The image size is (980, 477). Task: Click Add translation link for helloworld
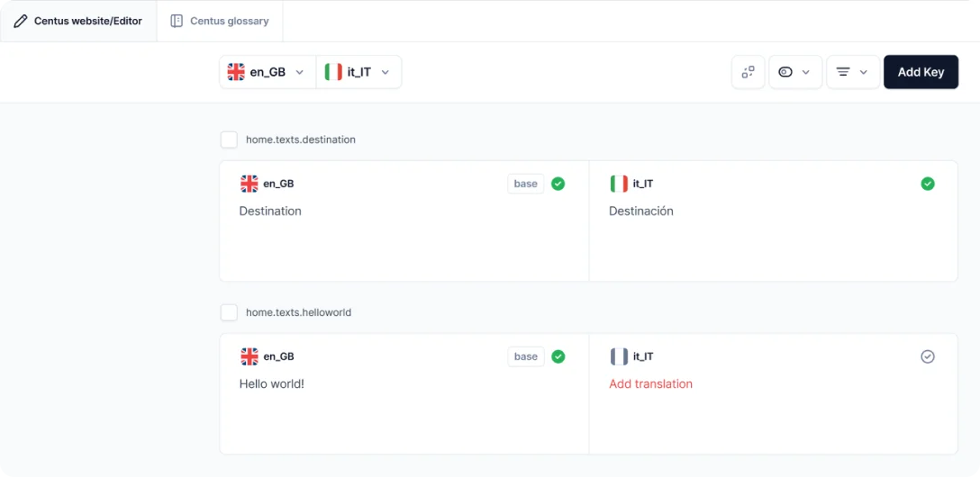[650, 383]
